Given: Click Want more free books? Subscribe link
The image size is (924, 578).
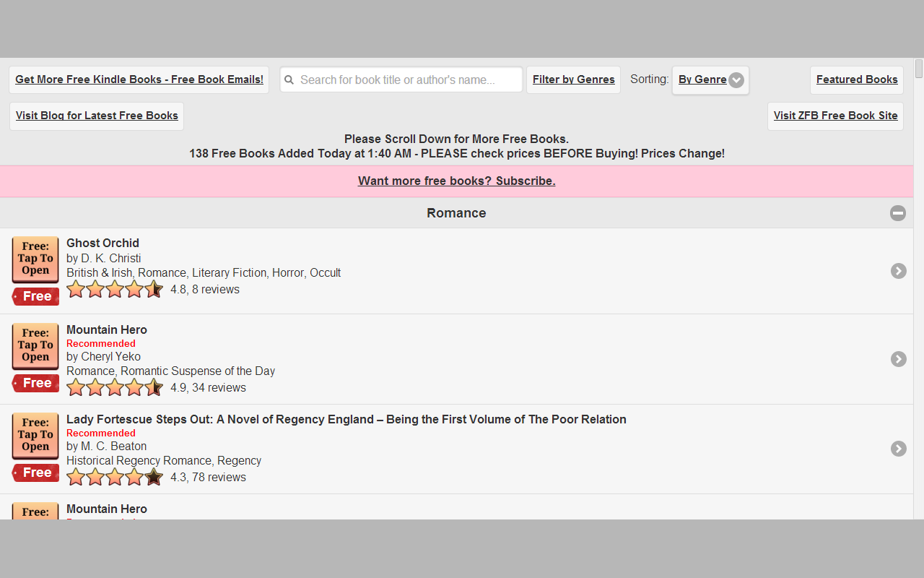Looking at the screenshot, I should (x=456, y=181).
